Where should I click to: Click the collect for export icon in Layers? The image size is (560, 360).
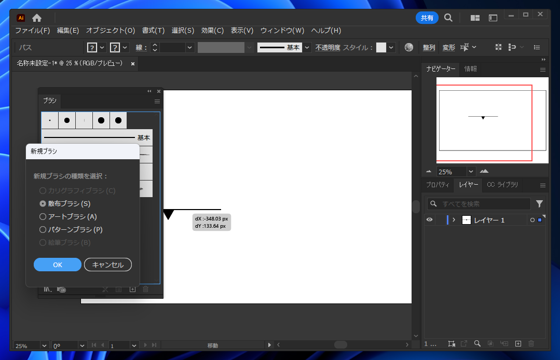click(x=464, y=344)
